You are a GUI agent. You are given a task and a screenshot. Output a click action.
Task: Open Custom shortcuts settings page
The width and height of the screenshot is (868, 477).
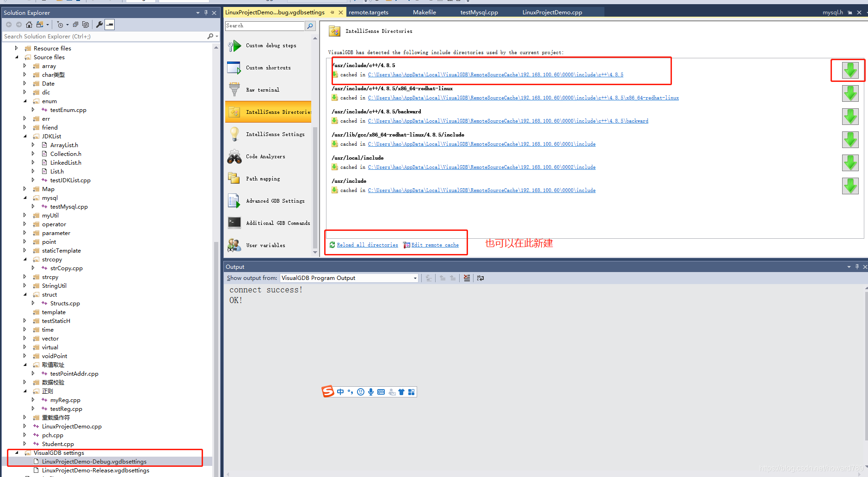[x=268, y=68]
